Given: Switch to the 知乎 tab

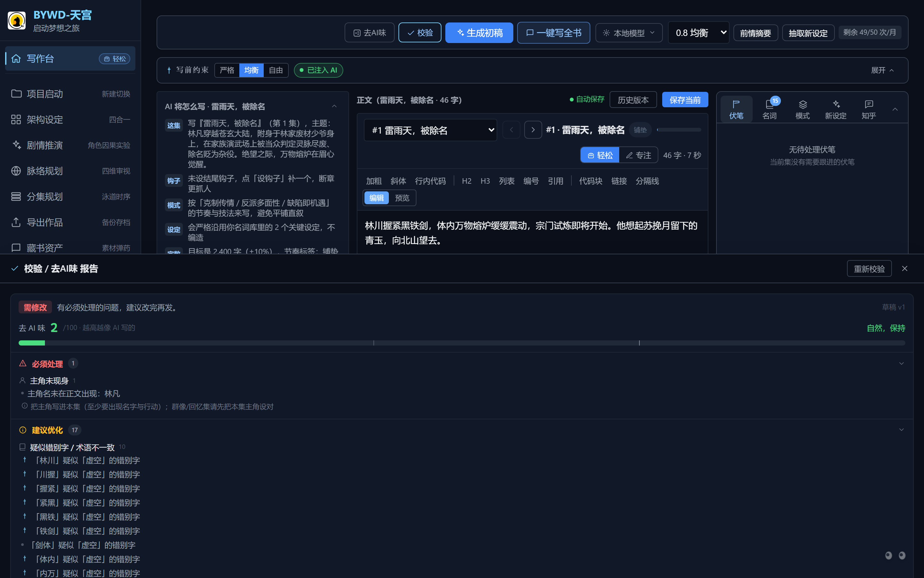Looking at the screenshot, I should pos(868,110).
